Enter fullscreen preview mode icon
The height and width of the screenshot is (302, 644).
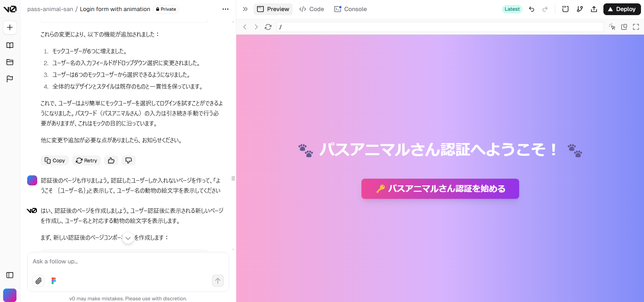[x=636, y=27]
